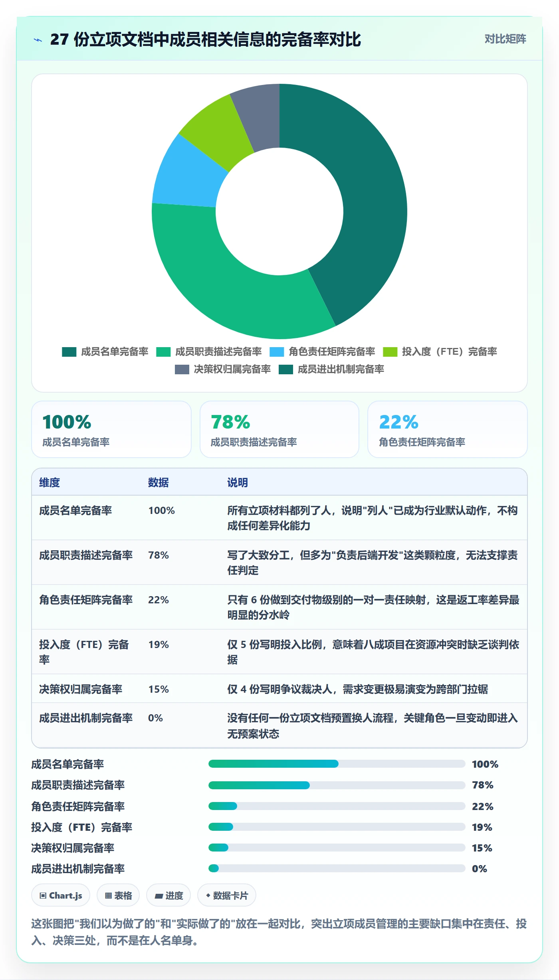
Task: Select the 15% cell in table
Action: 159,689
